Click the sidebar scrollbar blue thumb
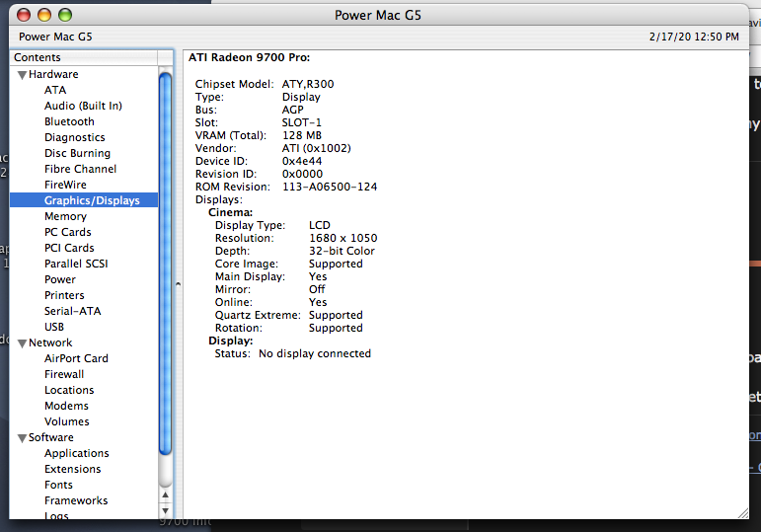 point(166,264)
